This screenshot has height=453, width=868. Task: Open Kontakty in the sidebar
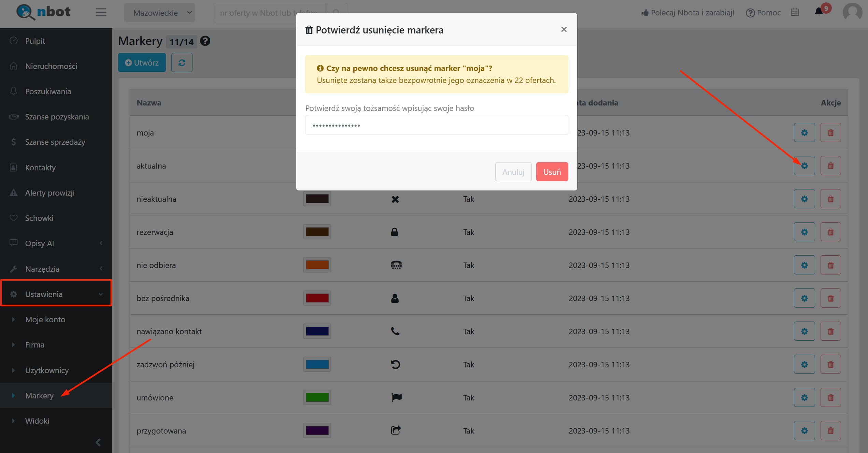pyautogui.click(x=56, y=168)
